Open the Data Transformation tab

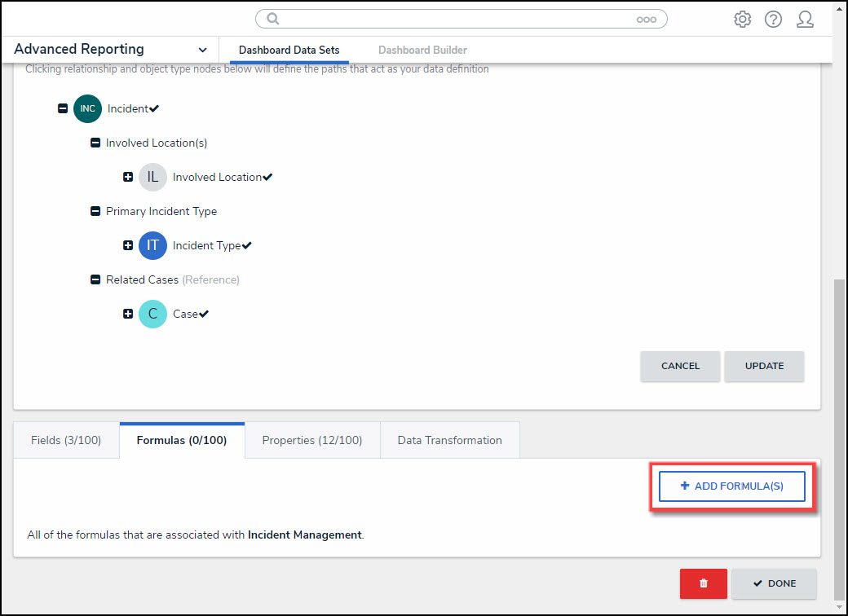(449, 440)
